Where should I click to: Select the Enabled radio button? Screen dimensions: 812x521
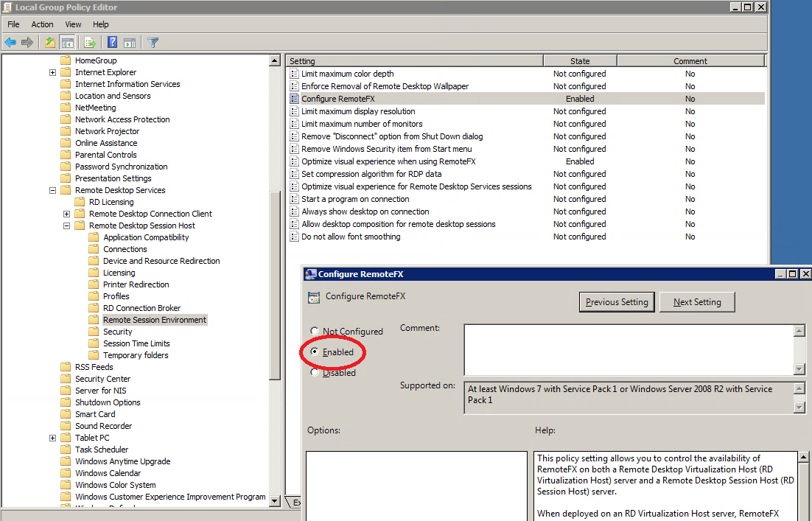point(315,352)
